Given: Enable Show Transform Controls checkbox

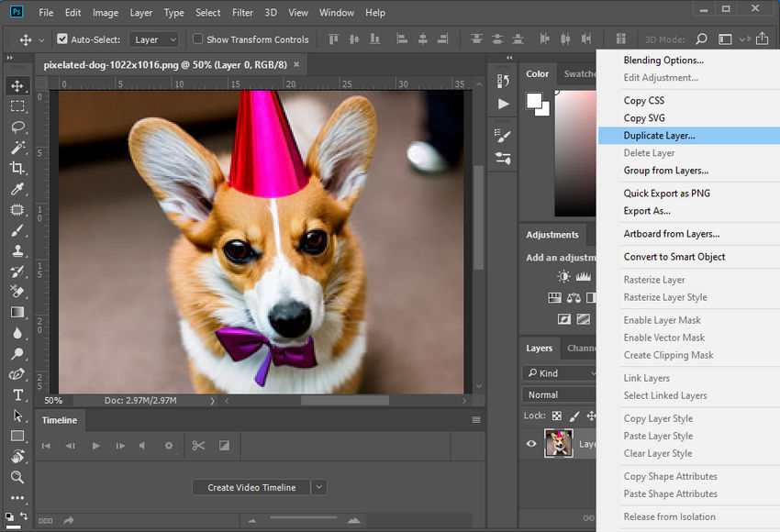Looking at the screenshot, I should coord(197,39).
